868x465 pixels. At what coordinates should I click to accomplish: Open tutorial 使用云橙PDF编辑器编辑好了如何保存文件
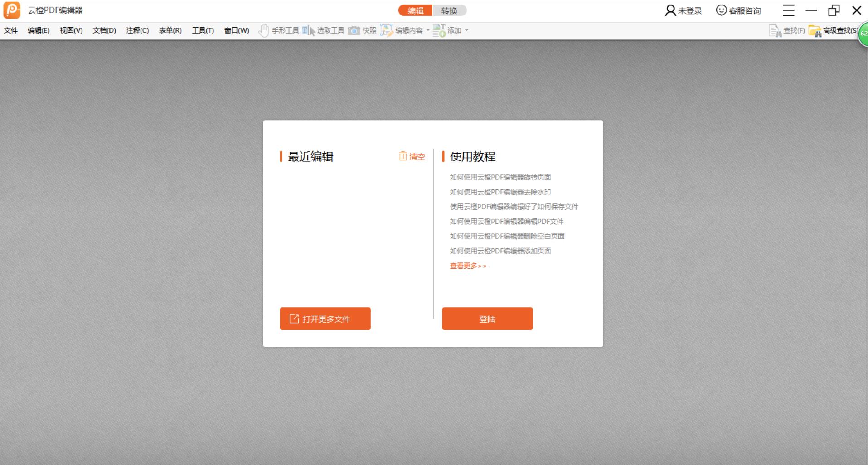[514, 207]
